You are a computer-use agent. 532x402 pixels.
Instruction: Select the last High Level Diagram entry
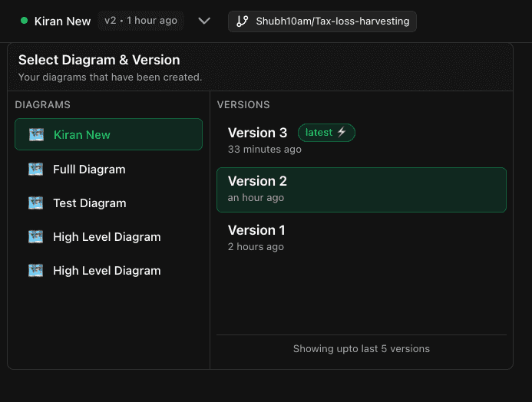pyautogui.click(x=108, y=270)
